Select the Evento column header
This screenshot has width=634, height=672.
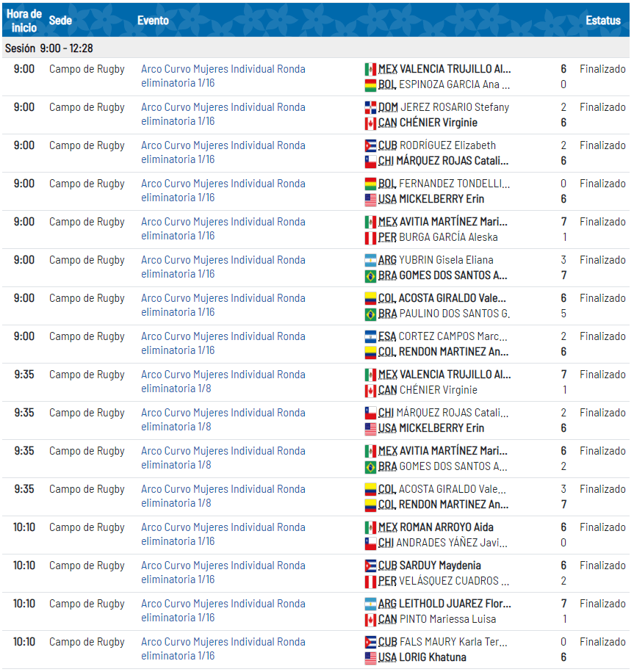pos(153,21)
